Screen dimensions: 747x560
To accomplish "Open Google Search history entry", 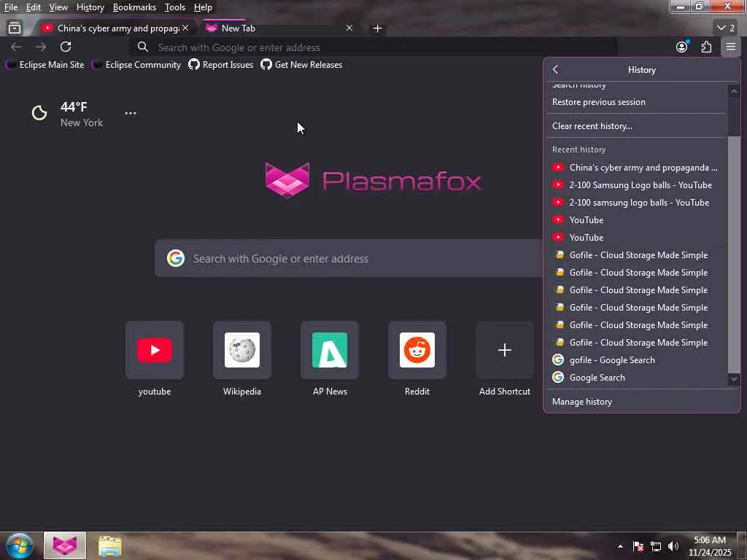I will 635,378.
